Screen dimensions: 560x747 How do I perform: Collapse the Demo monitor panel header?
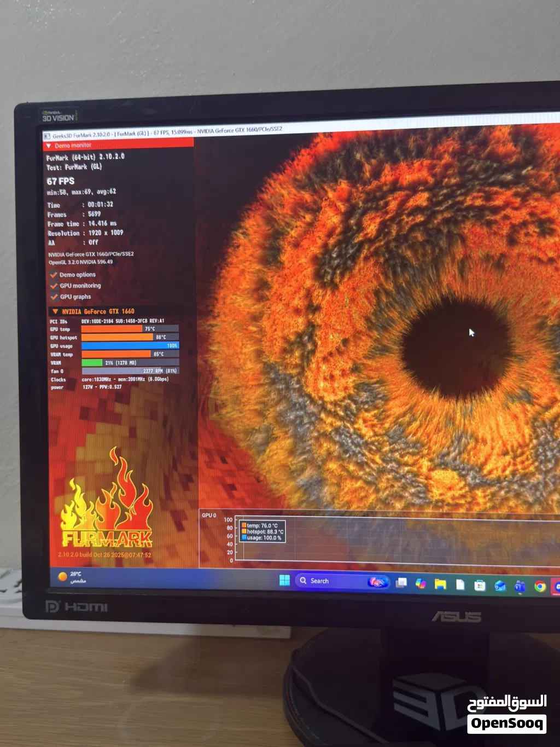click(118, 146)
